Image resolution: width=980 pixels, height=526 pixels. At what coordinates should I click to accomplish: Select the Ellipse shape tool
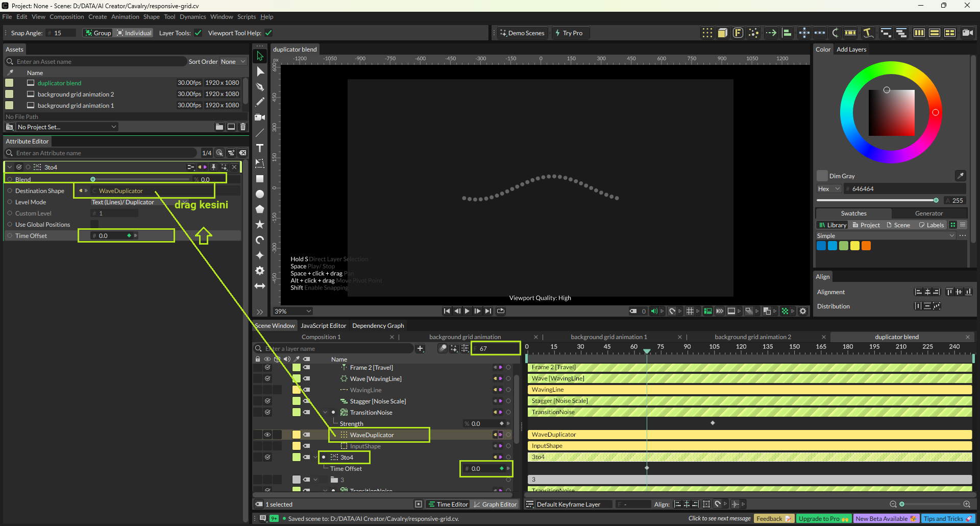260,194
